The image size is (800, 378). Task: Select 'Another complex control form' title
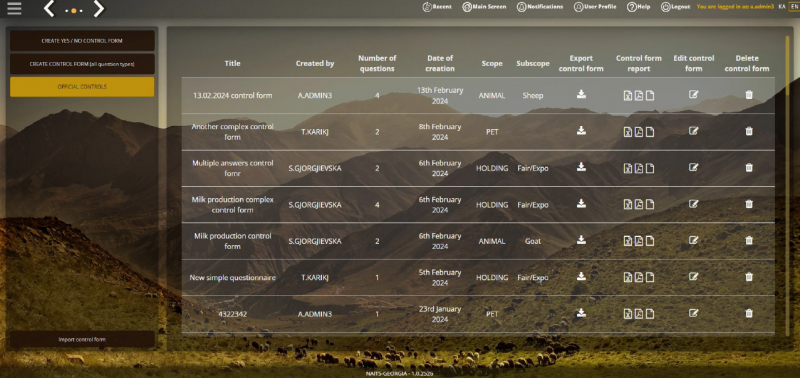233,132
